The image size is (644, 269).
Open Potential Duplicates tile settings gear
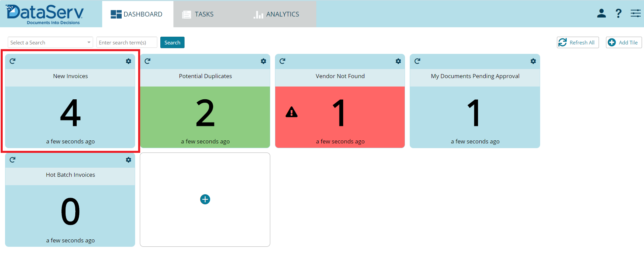pyautogui.click(x=264, y=61)
